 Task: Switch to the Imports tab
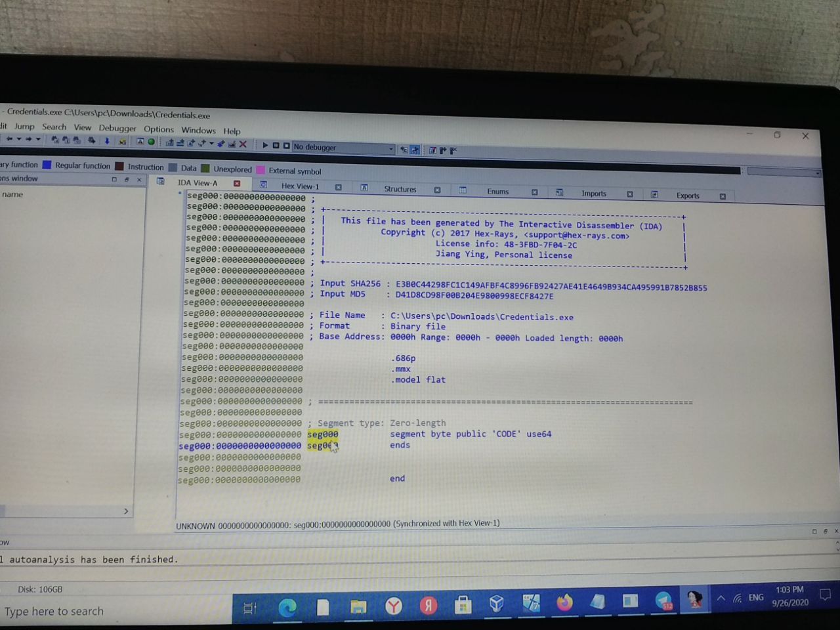[x=593, y=193]
